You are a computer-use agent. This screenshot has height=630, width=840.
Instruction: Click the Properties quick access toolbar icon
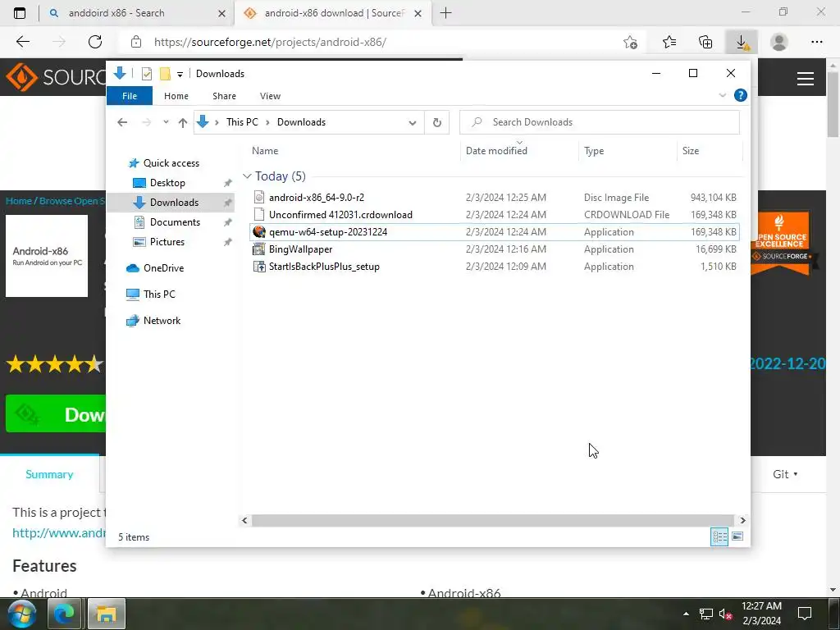(146, 74)
